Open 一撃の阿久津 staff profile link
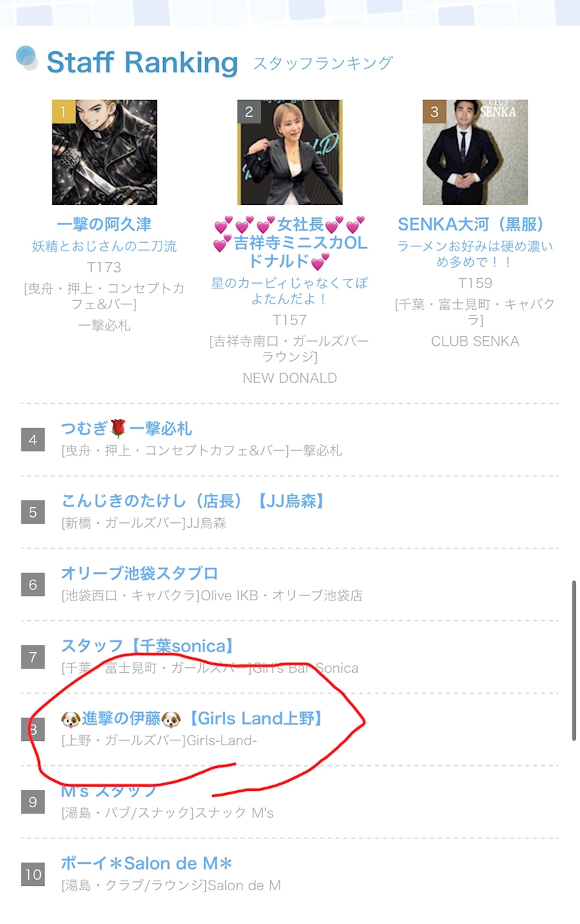This screenshot has height=924, width=580. click(x=104, y=224)
